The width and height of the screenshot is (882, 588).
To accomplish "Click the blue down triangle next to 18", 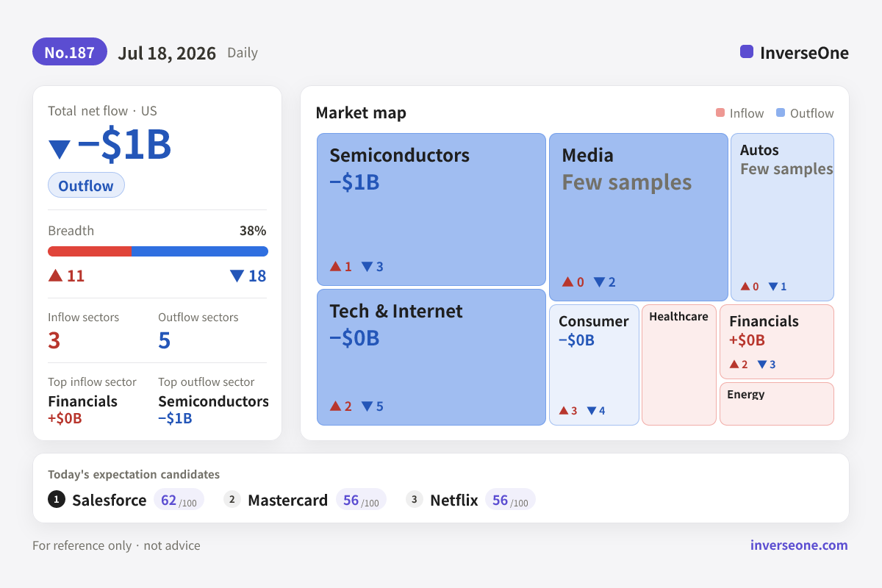I will (x=237, y=276).
